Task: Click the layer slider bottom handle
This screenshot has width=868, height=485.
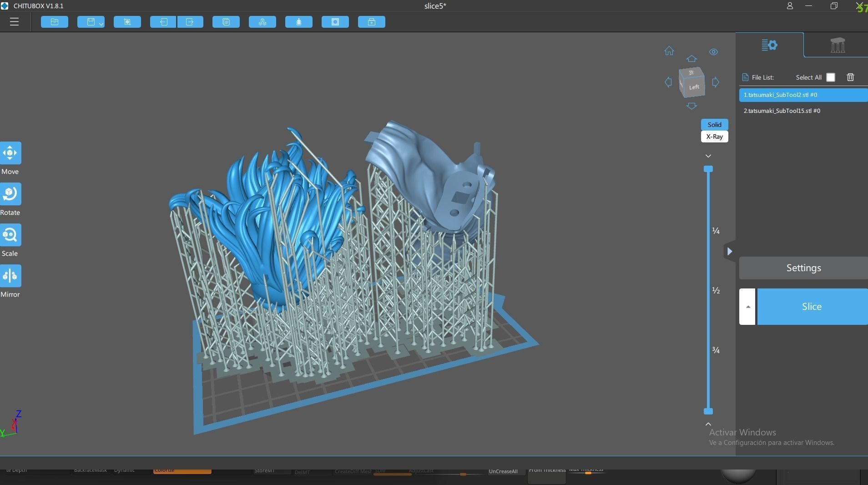Action: point(708,411)
